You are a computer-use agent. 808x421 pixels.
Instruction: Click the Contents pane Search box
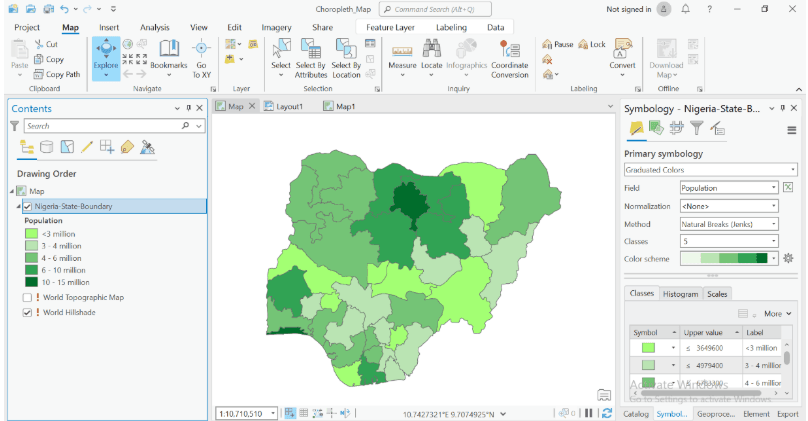tap(100, 126)
